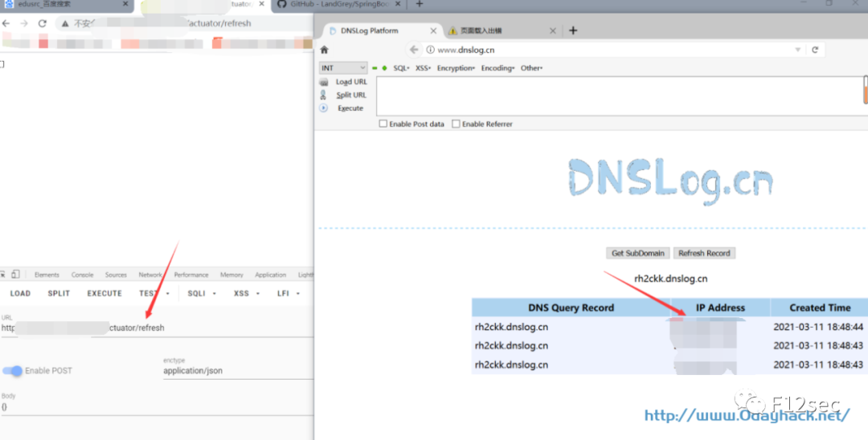Viewport: 868px width, 440px height.
Task: Switch to DevTools Performance tab
Action: (x=191, y=275)
